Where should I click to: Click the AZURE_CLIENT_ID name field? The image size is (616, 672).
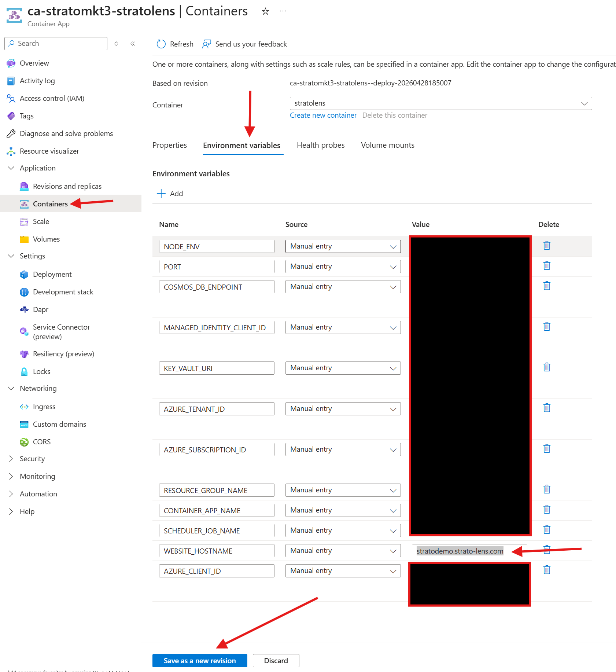click(217, 571)
